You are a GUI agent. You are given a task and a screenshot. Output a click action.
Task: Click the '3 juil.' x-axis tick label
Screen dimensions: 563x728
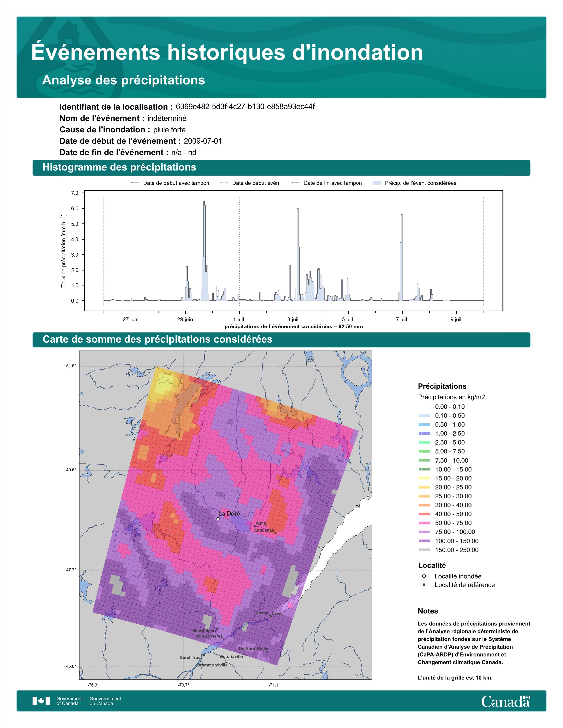(x=293, y=320)
